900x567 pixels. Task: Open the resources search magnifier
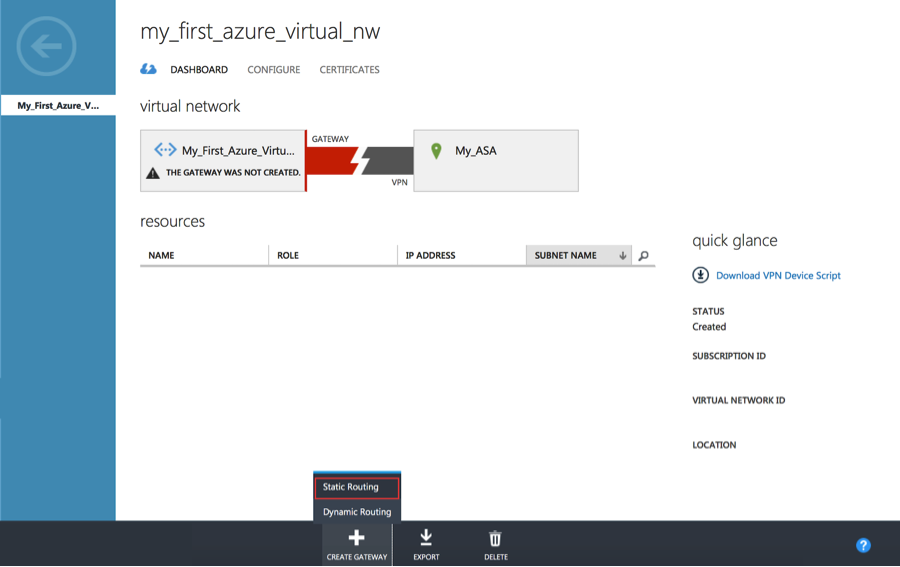point(643,255)
